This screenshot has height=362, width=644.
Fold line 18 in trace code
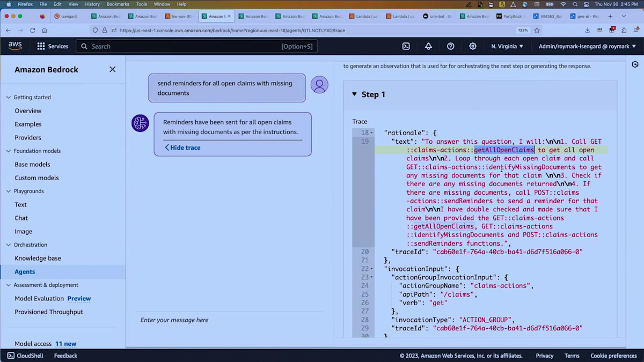(371, 132)
